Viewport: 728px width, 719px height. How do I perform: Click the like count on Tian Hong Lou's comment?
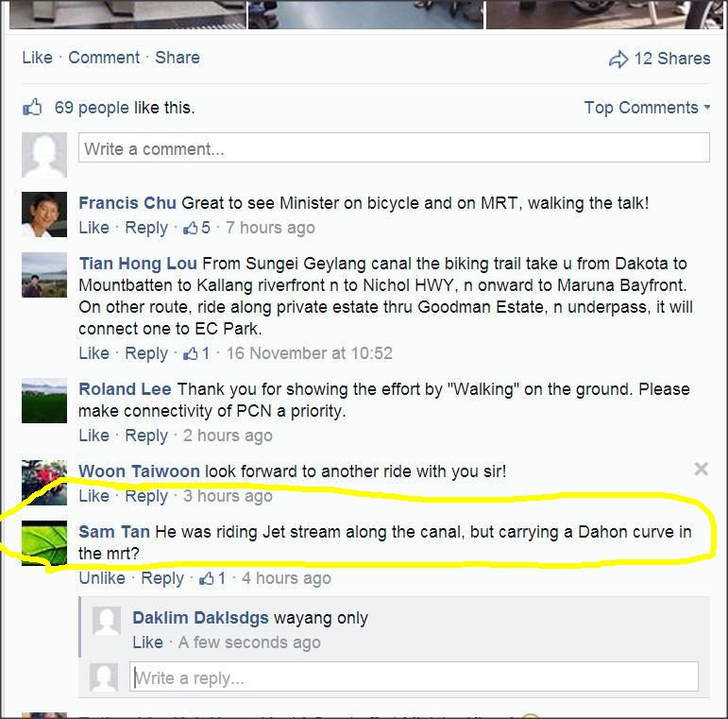coord(196,353)
